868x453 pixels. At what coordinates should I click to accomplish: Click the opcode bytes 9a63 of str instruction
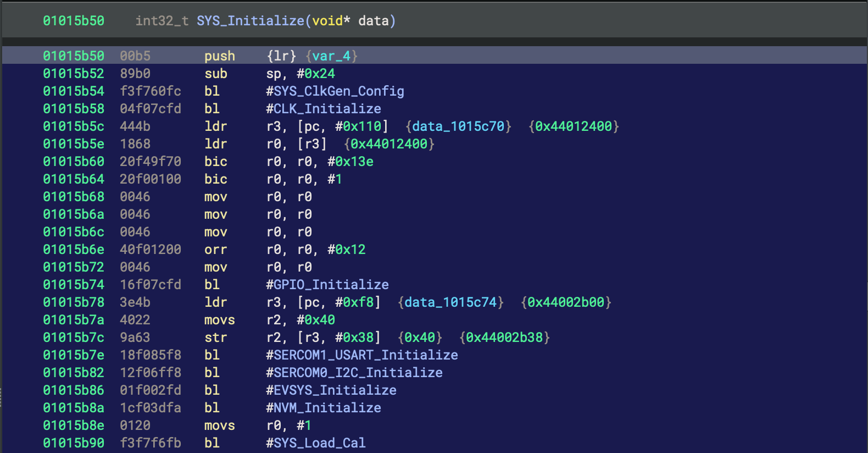coord(135,338)
